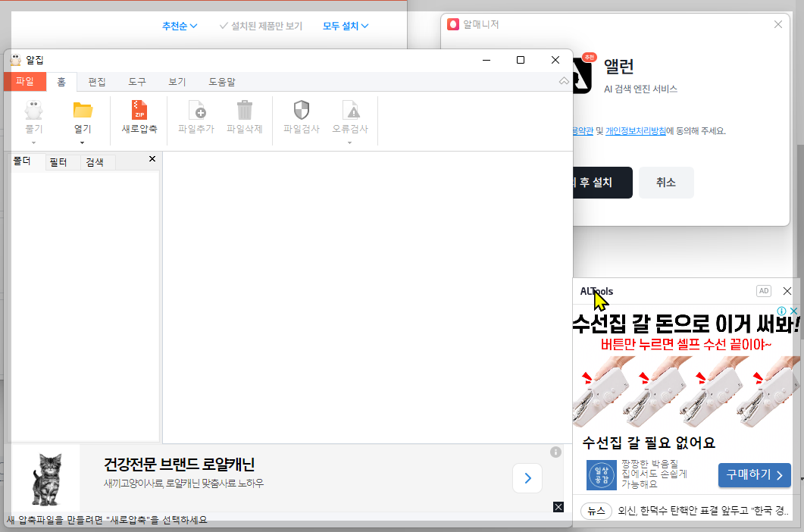Switch to the 보기 ribbon tab
The height and width of the screenshot is (532, 804).
coord(177,82)
